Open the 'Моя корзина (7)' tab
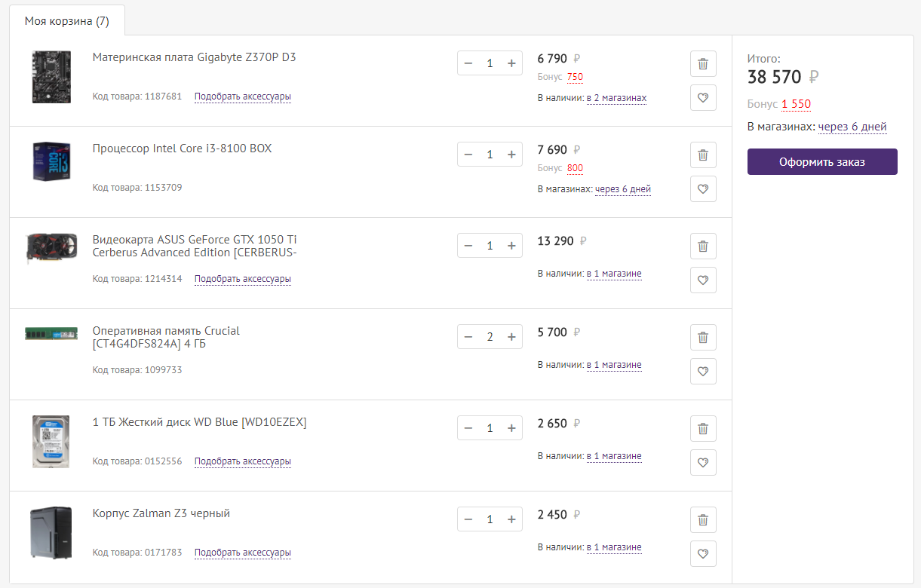The height and width of the screenshot is (588, 921). click(x=67, y=21)
